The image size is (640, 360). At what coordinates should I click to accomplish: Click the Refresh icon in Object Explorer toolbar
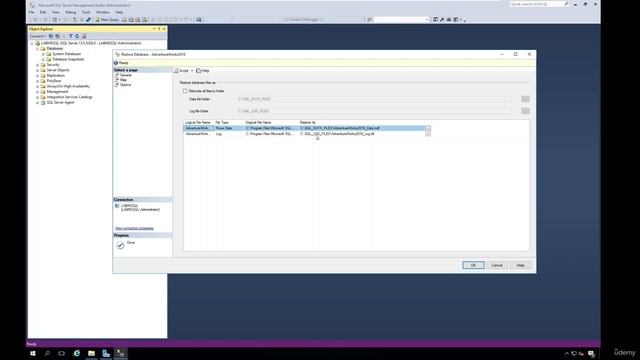point(77,36)
